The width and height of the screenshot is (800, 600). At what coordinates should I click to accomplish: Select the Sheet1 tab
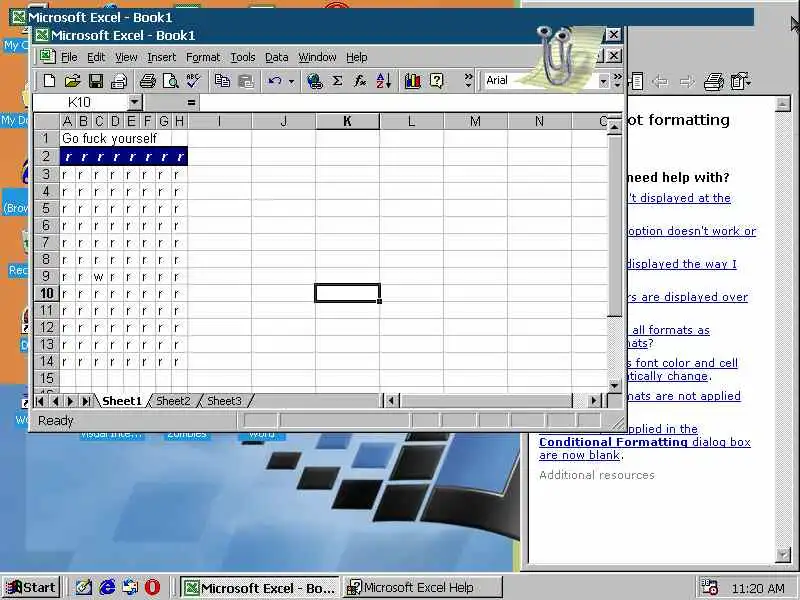click(x=121, y=401)
